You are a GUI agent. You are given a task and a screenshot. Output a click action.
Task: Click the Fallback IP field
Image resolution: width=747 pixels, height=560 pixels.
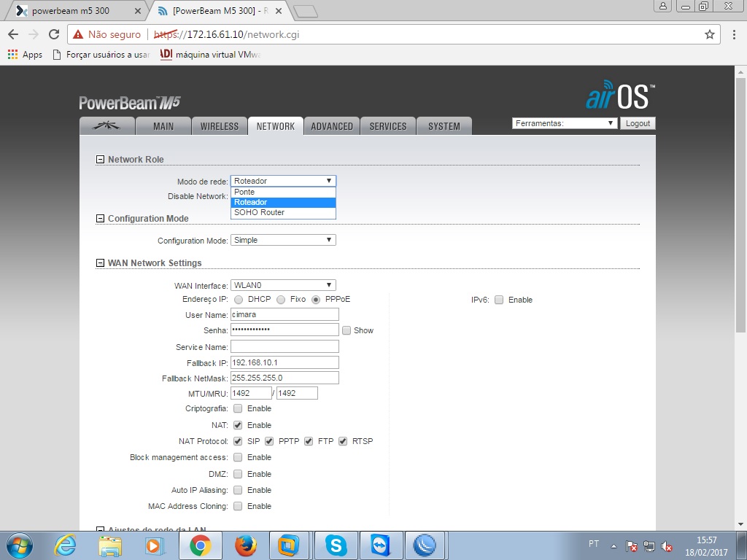click(x=285, y=362)
